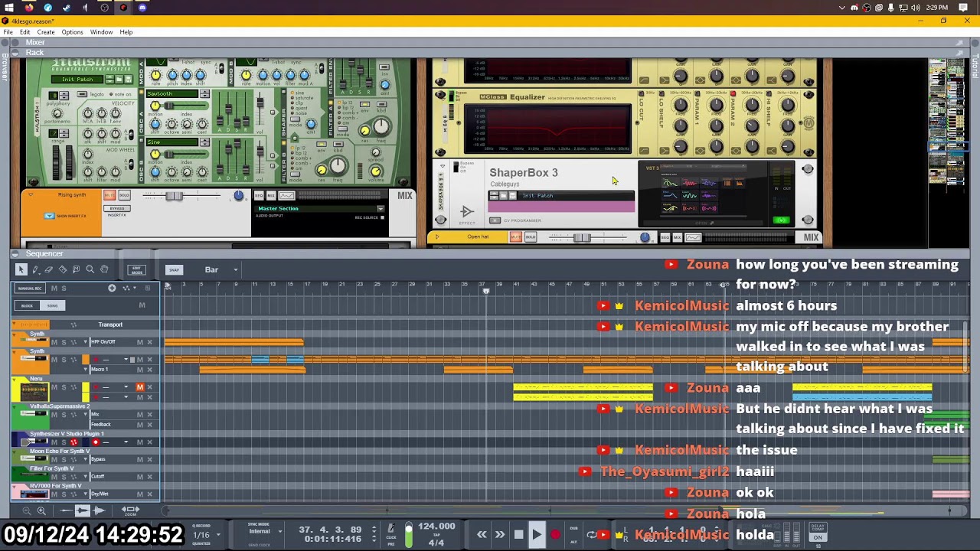
Task: Toggle Edit Mode in sequencer
Action: coord(136,269)
